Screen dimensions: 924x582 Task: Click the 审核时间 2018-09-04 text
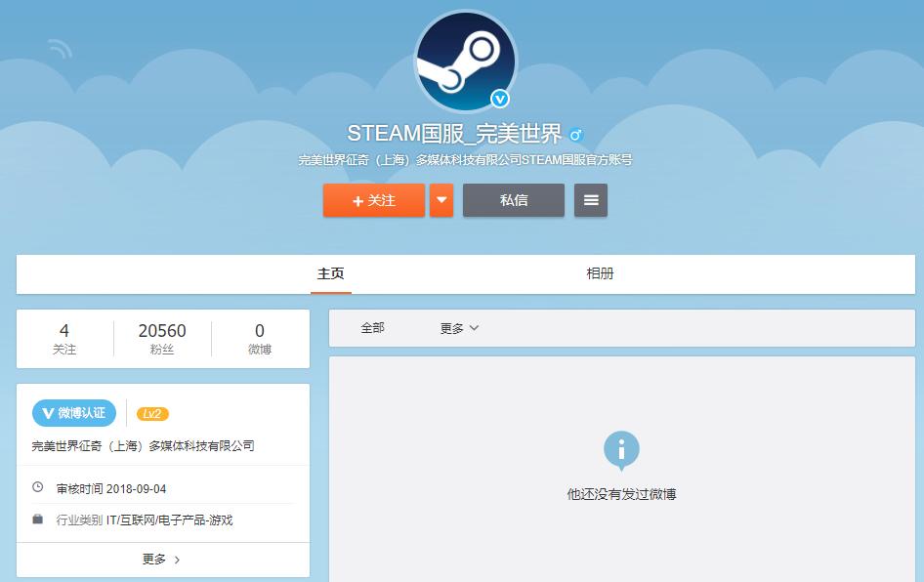coord(110,489)
